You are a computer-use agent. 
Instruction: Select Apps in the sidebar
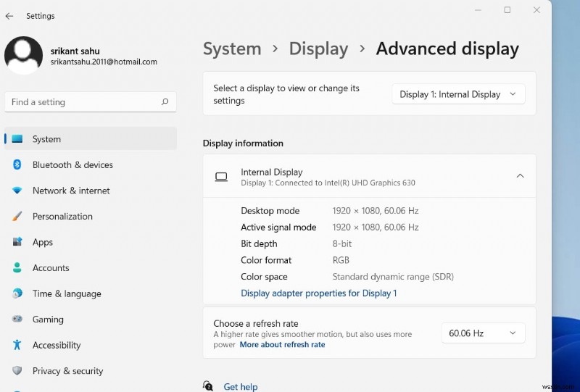(43, 243)
